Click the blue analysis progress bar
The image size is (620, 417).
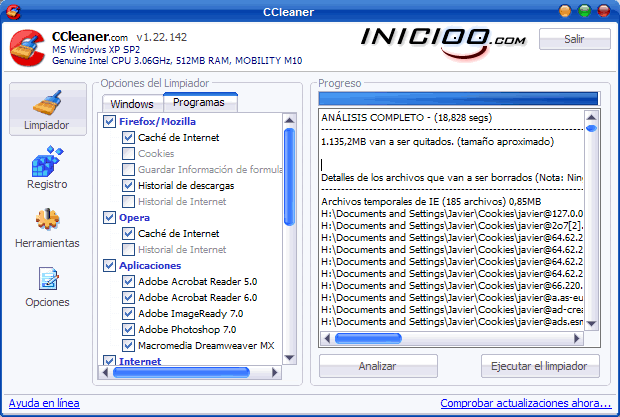(459, 98)
